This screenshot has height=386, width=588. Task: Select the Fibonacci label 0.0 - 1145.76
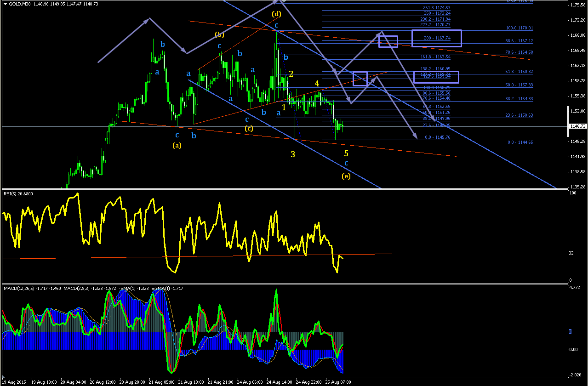coord(437,137)
